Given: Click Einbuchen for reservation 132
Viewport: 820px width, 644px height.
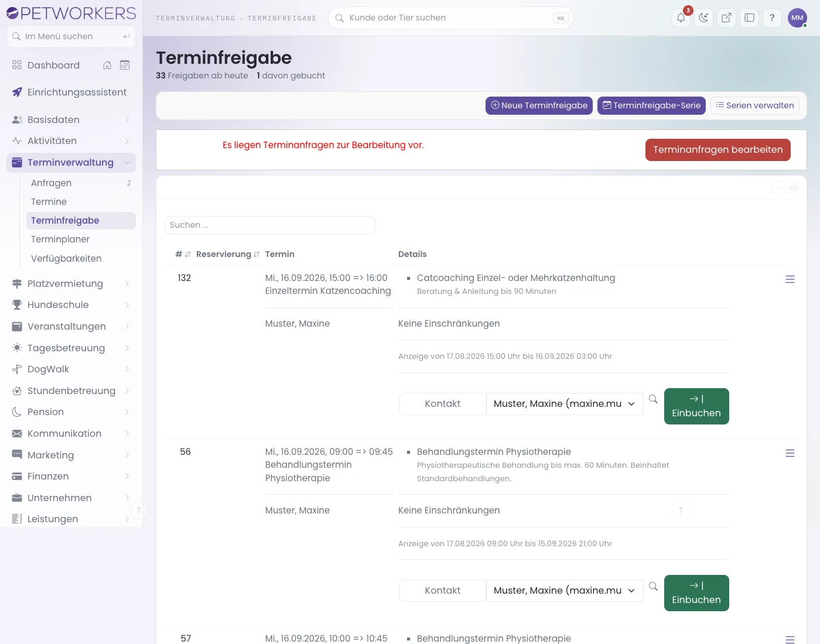Looking at the screenshot, I should click(x=696, y=406).
